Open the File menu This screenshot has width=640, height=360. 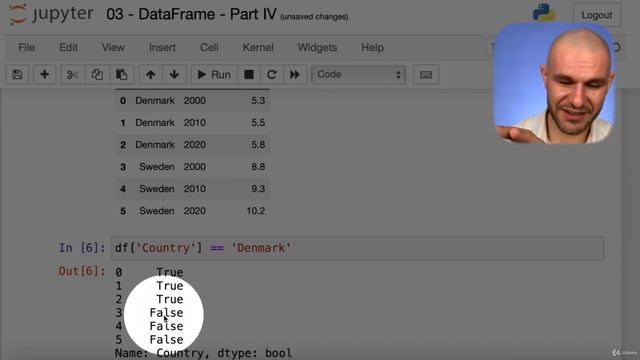(27, 47)
